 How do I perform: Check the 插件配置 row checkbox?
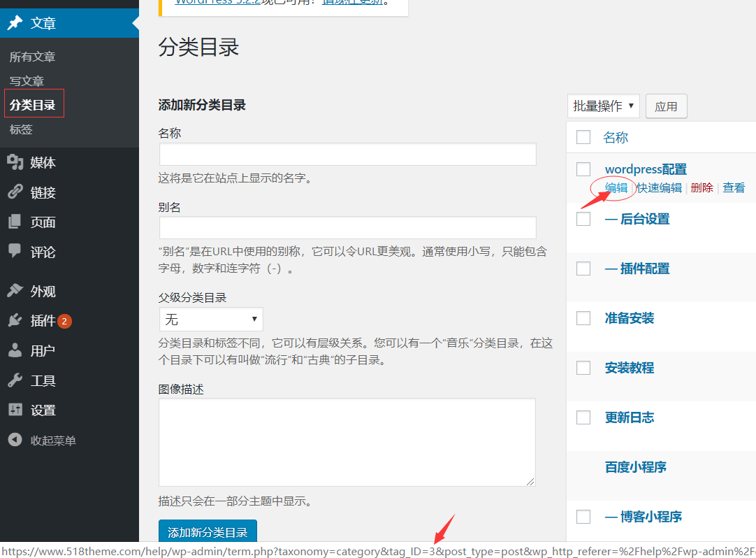click(x=583, y=269)
